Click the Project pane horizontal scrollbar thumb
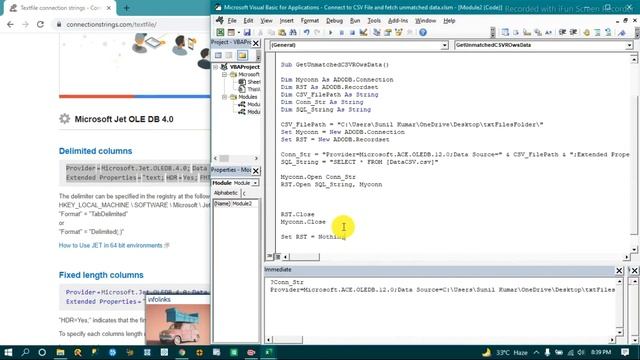 tap(224, 158)
